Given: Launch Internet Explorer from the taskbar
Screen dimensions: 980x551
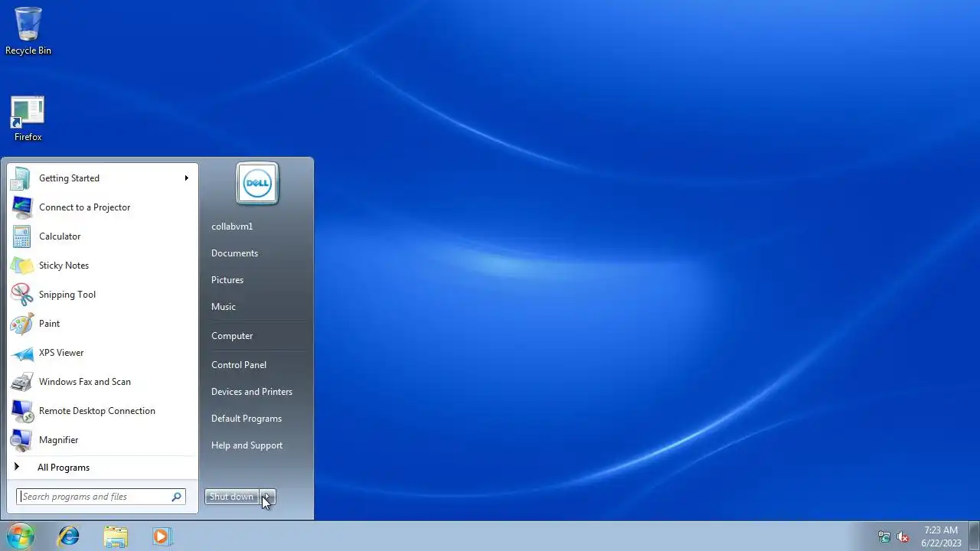Looking at the screenshot, I should pos(69,536).
